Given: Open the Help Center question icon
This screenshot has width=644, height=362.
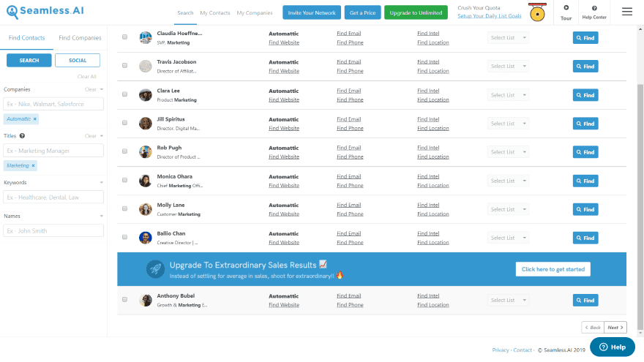Looking at the screenshot, I should [x=594, y=8].
